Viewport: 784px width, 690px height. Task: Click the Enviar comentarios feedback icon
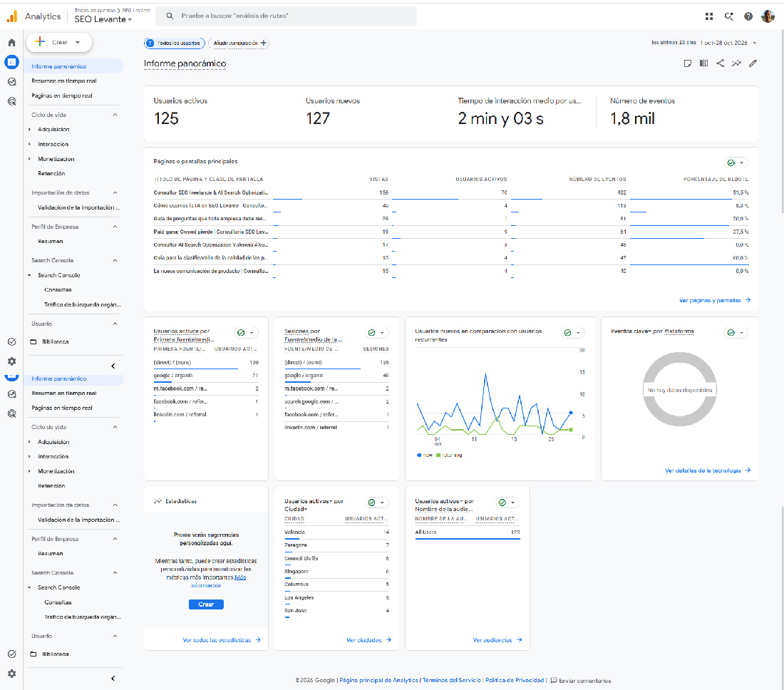[x=554, y=681]
